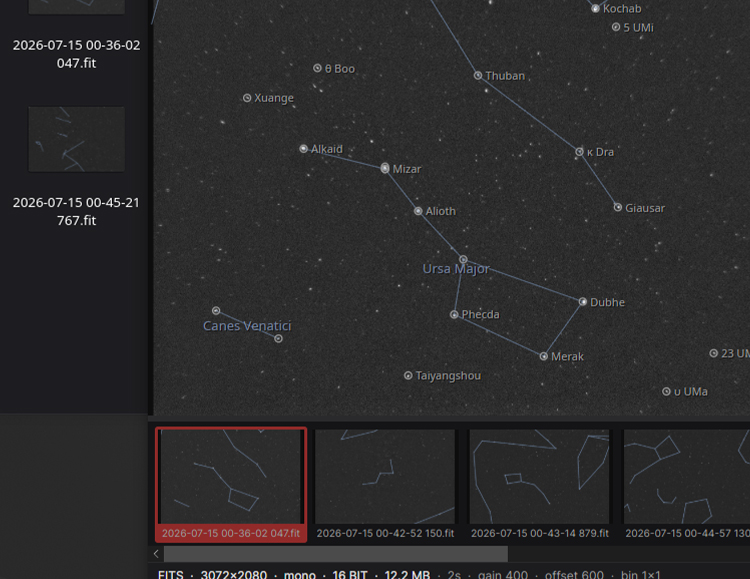Screen dimensions: 750x579
Task: Click the unlabeled star marker above Ursa Major label
Action: (463, 259)
